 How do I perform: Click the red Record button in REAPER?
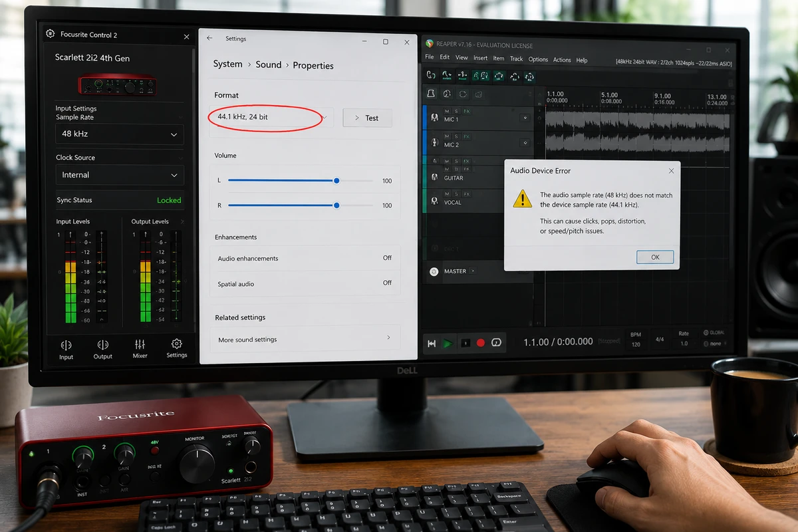tap(481, 343)
